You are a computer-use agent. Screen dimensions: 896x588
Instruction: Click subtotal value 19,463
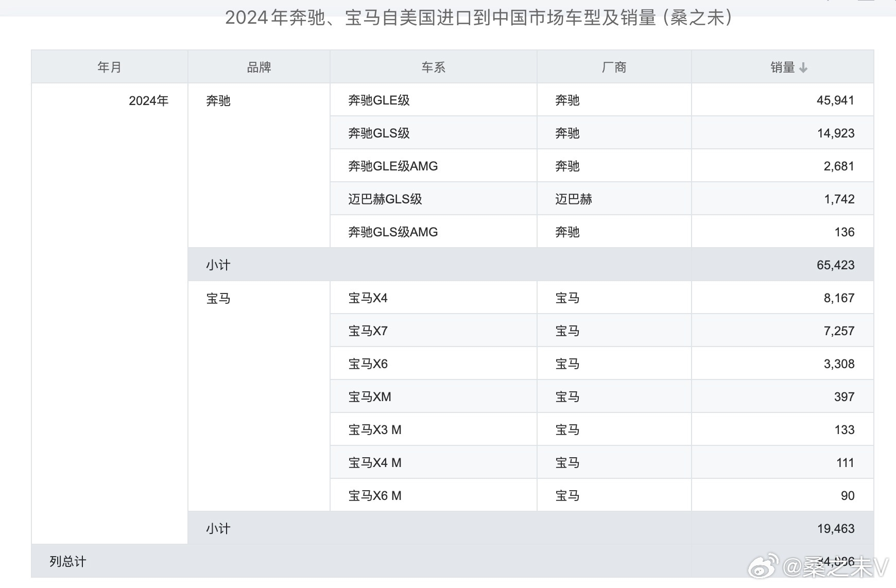click(x=835, y=529)
